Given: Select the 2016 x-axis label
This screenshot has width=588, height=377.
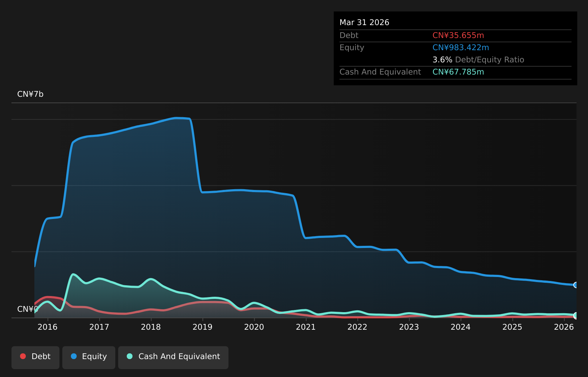Looking at the screenshot, I should 48,327.
